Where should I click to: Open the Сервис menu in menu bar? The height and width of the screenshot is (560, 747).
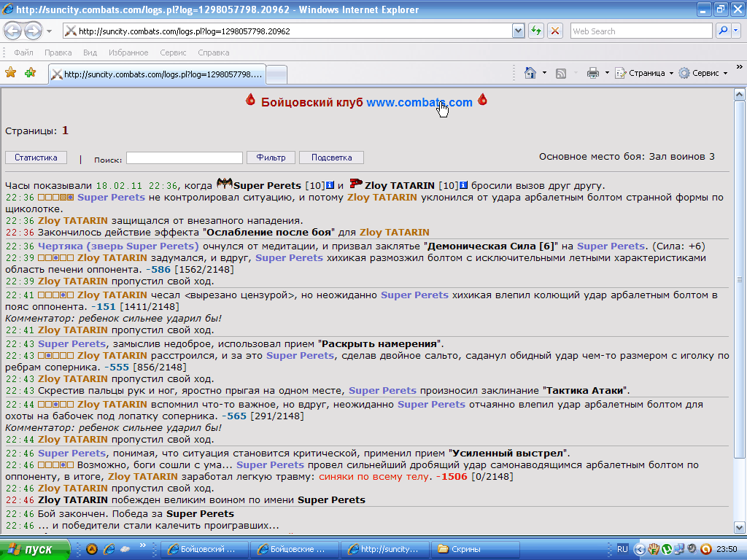173,52
